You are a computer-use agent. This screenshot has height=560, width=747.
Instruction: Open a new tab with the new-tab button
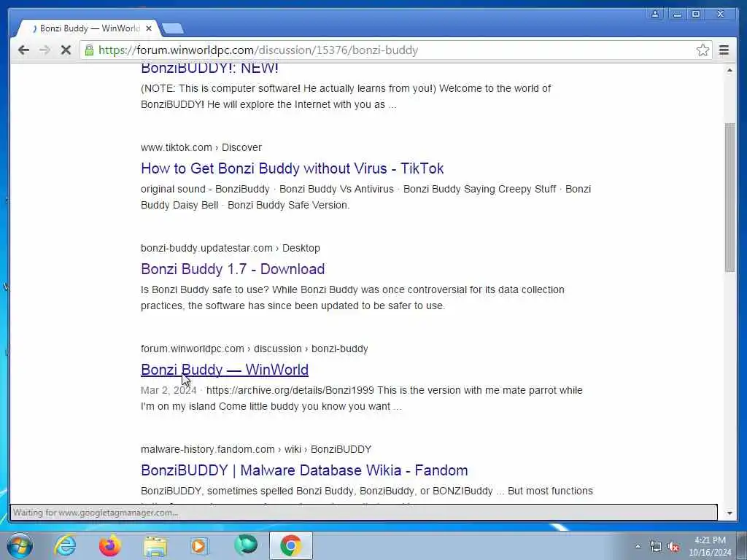[x=172, y=28]
